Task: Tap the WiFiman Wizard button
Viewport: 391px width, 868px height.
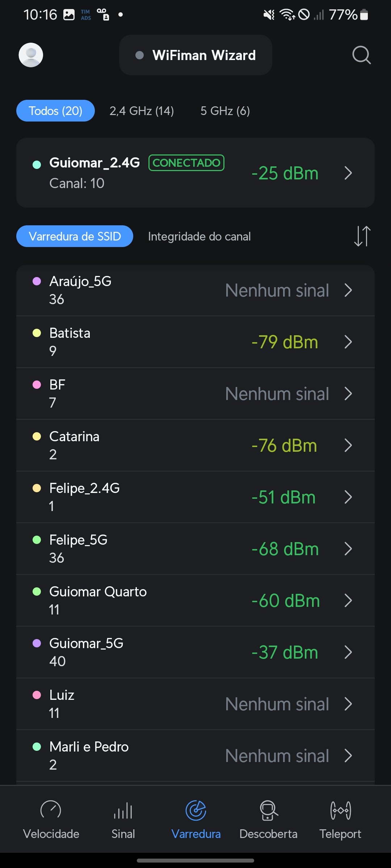Action: (x=195, y=55)
